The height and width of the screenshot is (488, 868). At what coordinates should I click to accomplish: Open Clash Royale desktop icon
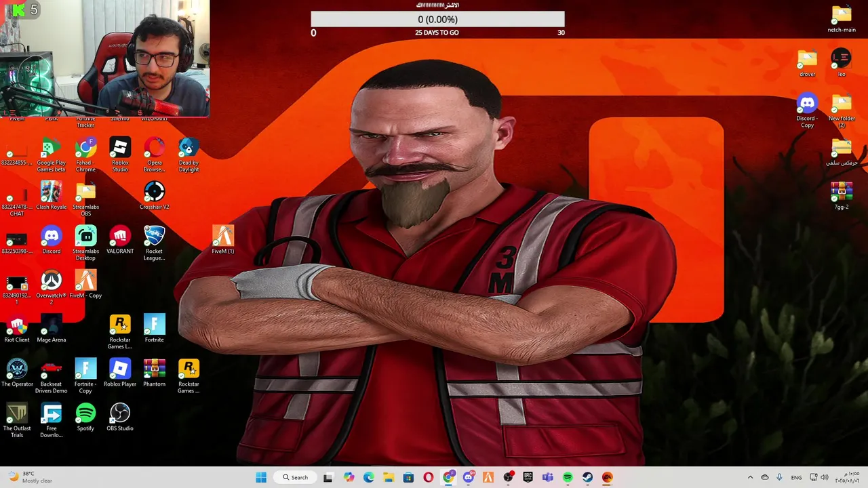[x=51, y=196]
